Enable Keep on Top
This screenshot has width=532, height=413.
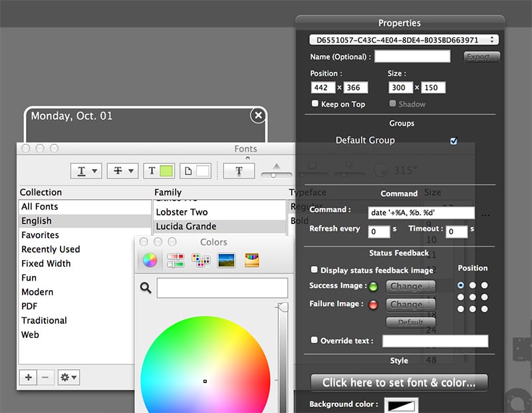[316, 104]
